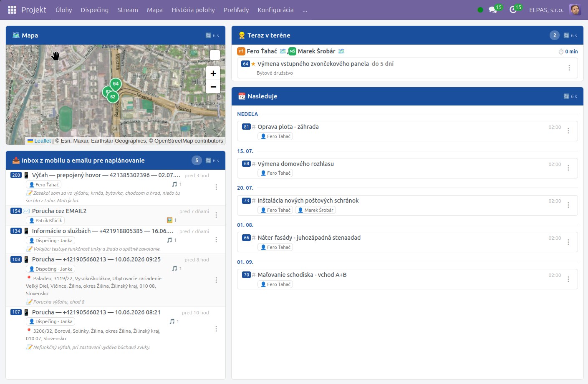Expand the more menu ellipsis
The image size is (588, 384).
pos(305,10)
